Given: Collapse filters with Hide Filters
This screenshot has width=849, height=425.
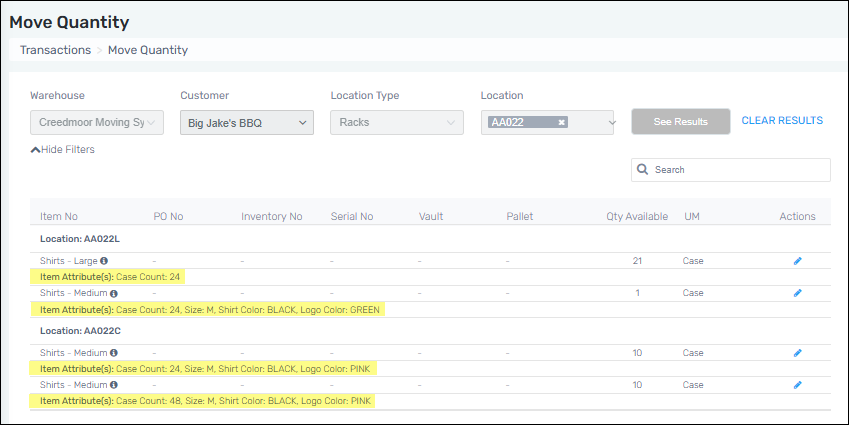Looking at the screenshot, I should 63,149.
